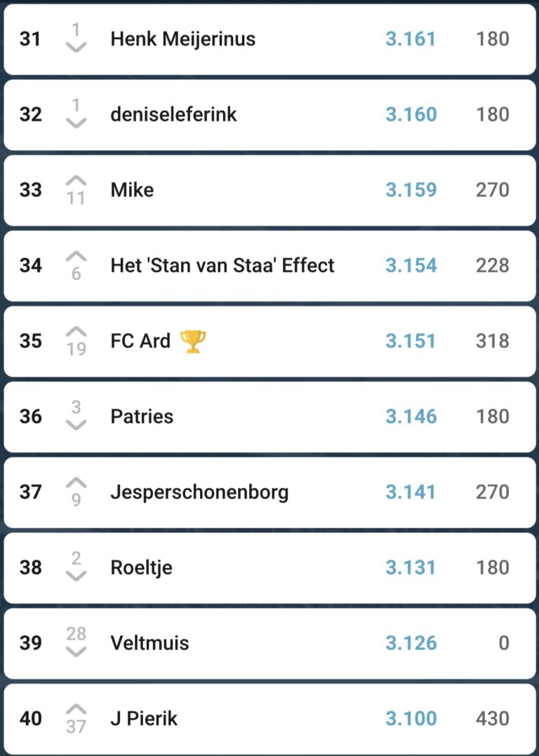Viewport: 539px width, 756px height.
Task: Click the down arrow next to Roeltje
Action: click(x=76, y=576)
